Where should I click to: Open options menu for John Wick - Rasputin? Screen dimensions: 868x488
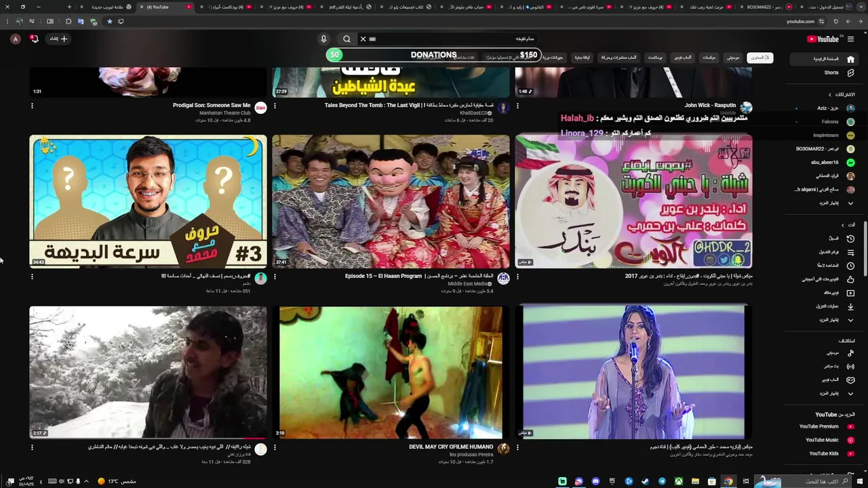(x=517, y=106)
